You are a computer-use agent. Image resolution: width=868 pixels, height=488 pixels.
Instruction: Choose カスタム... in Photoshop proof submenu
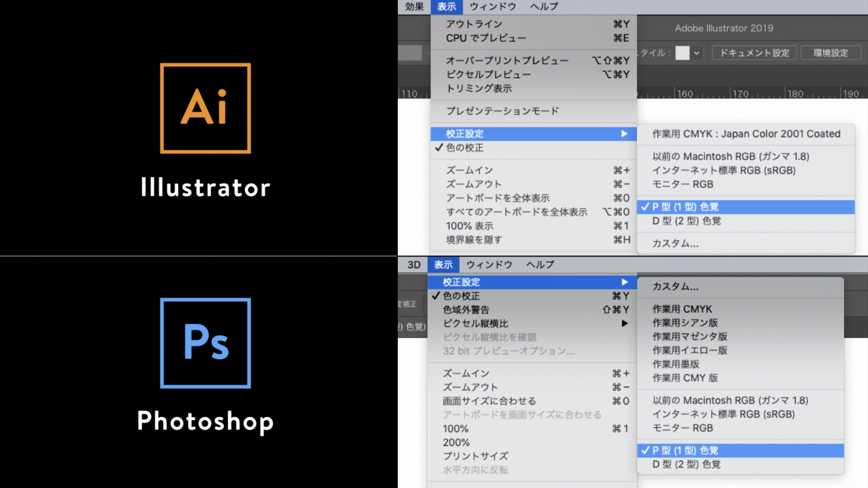click(x=741, y=286)
